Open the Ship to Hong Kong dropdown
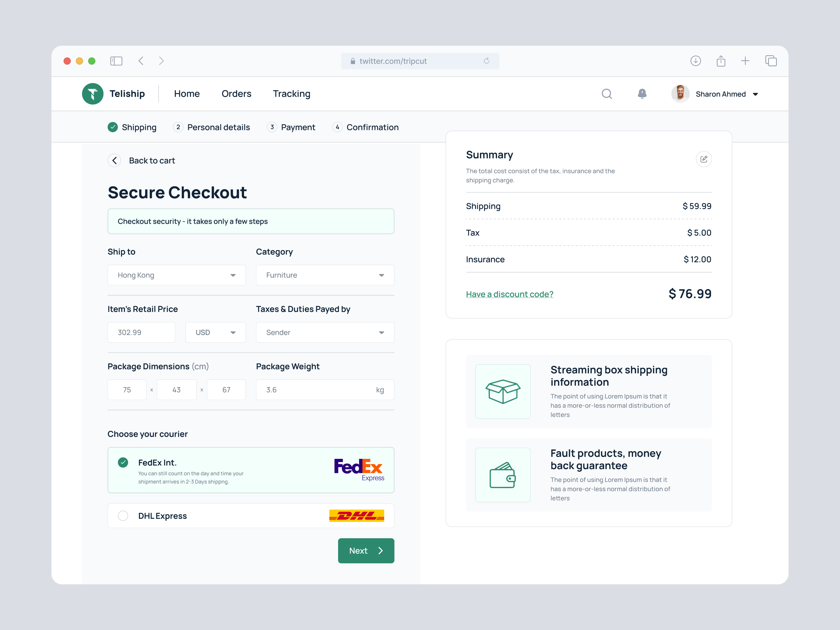This screenshot has height=630, width=840. coord(177,275)
